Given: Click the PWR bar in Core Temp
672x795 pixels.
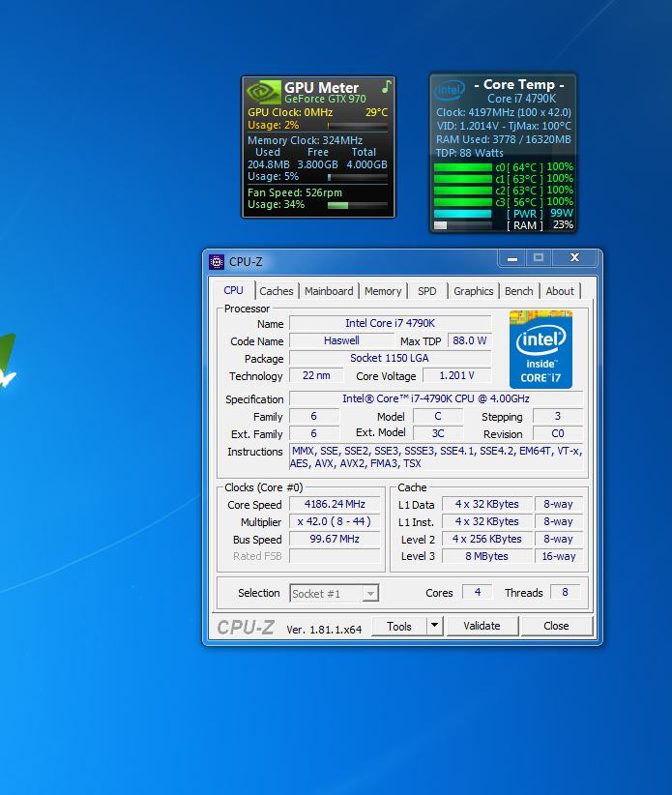Looking at the screenshot, I should tap(463, 214).
